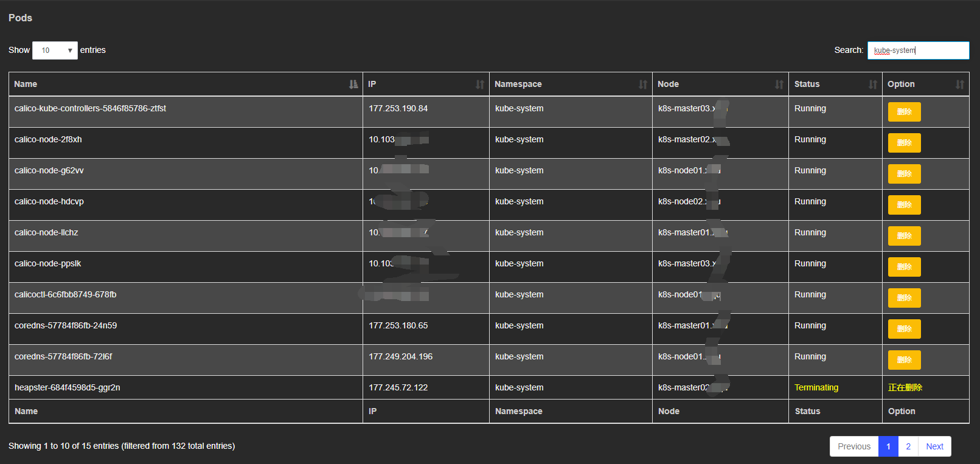980x464 pixels.
Task: Select pagination page 1
Action: (x=888, y=446)
